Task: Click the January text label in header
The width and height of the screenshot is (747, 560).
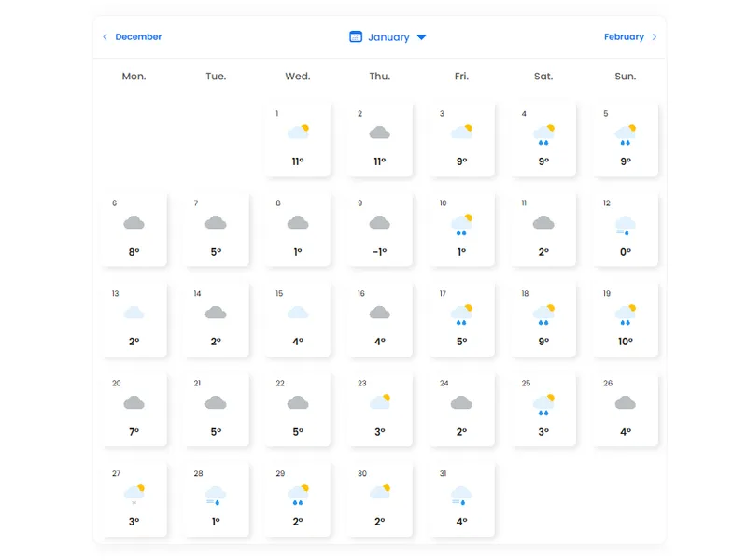Action: tap(388, 37)
